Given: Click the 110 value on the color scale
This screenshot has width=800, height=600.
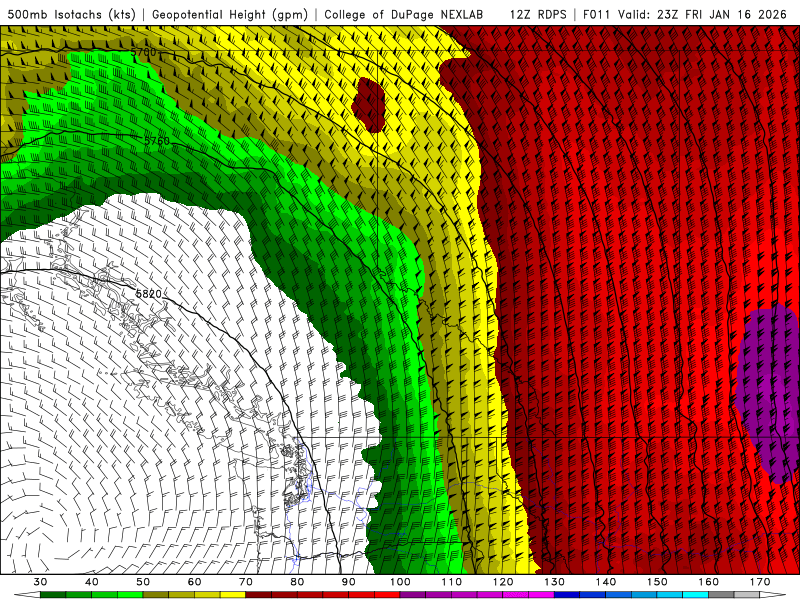Looking at the screenshot, I should click(452, 582).
